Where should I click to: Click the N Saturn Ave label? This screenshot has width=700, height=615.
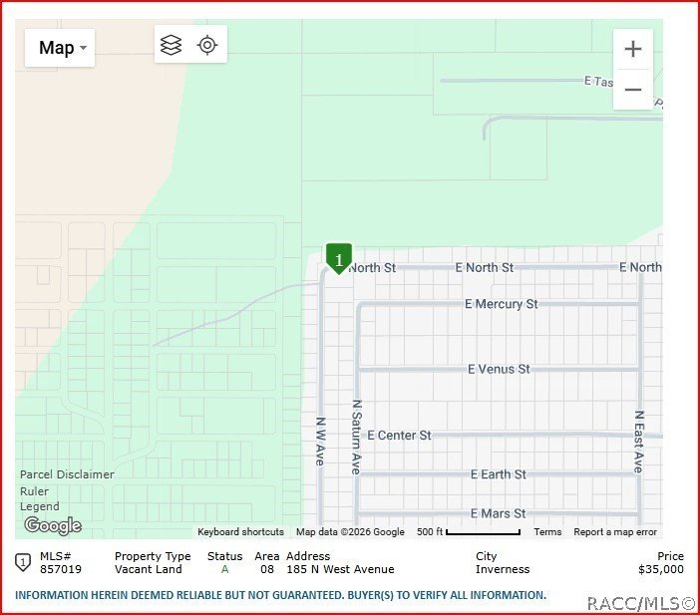[356, 437]
